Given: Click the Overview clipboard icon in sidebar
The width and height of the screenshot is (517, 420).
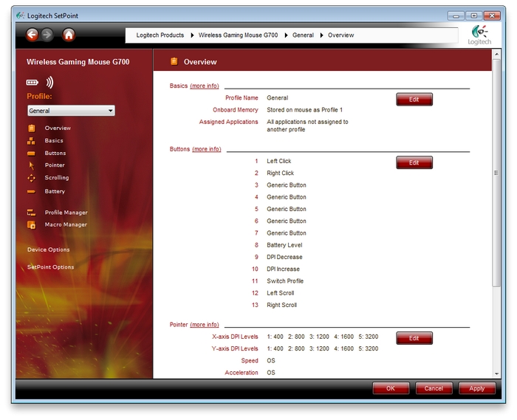Looking at the screenshot, I should [32, 128].
